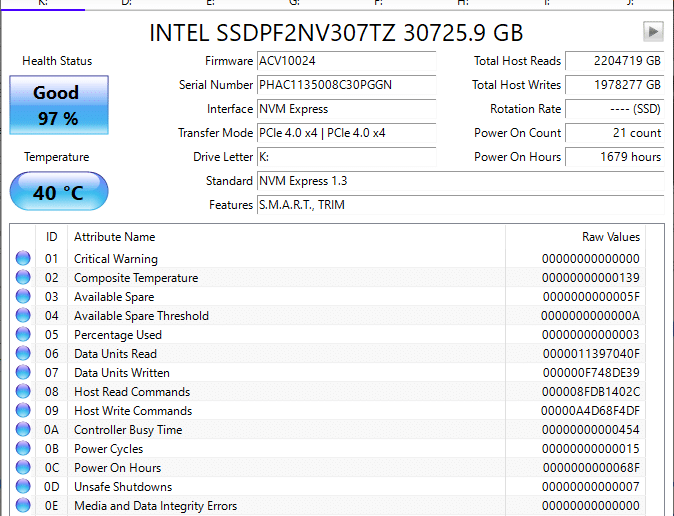Click the status orb for Host Write Commands
The height and width of the screenshot is (516, 674).
(23, 410)
